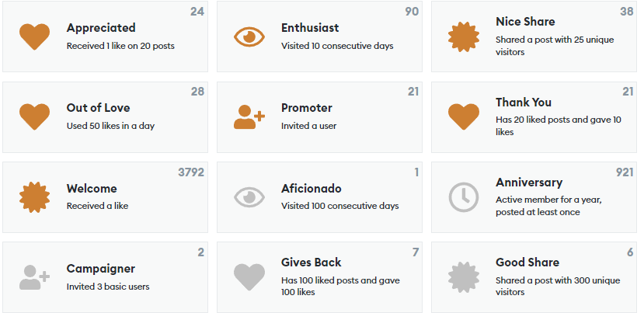This screenshot has height=313, width=644.
Task: Click the orange eye icon for Enthusiast
Action: [x=249, y=37]
